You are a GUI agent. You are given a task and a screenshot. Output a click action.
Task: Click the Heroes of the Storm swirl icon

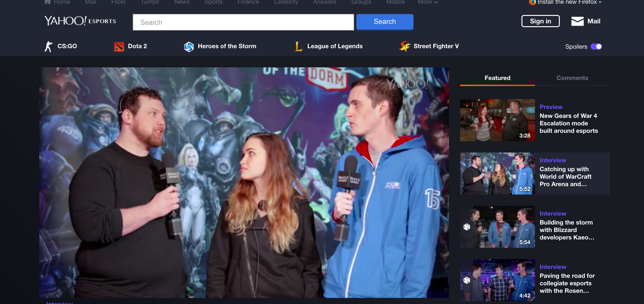189,47
